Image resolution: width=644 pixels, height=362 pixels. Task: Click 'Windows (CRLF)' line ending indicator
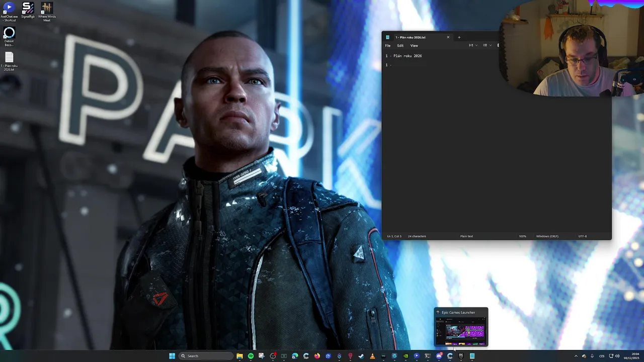547,236
